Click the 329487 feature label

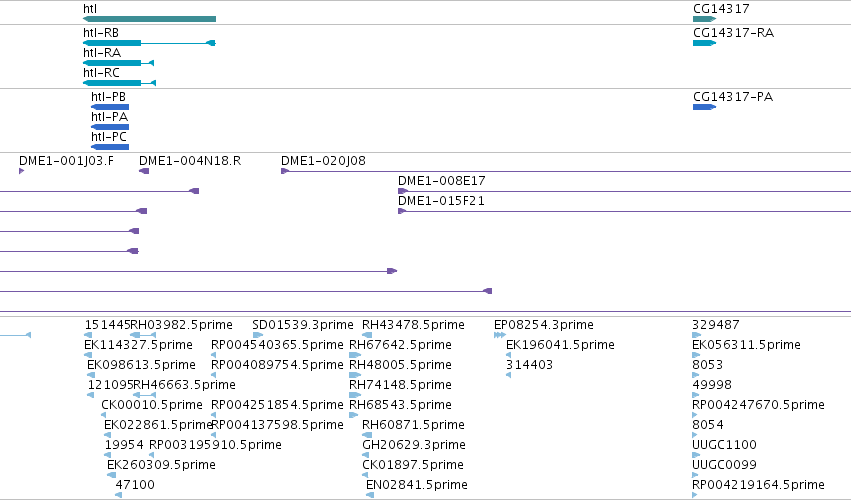[716, 325]
